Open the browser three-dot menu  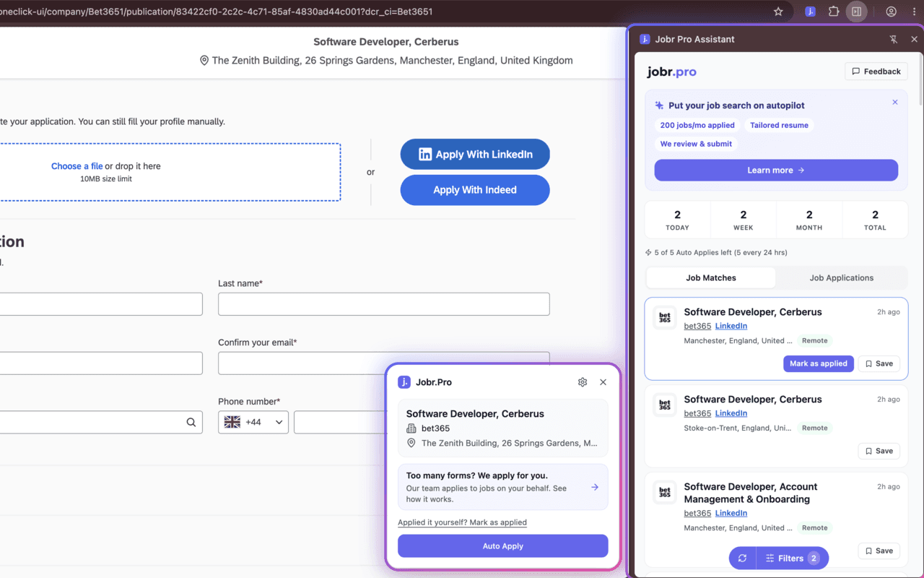914,12
